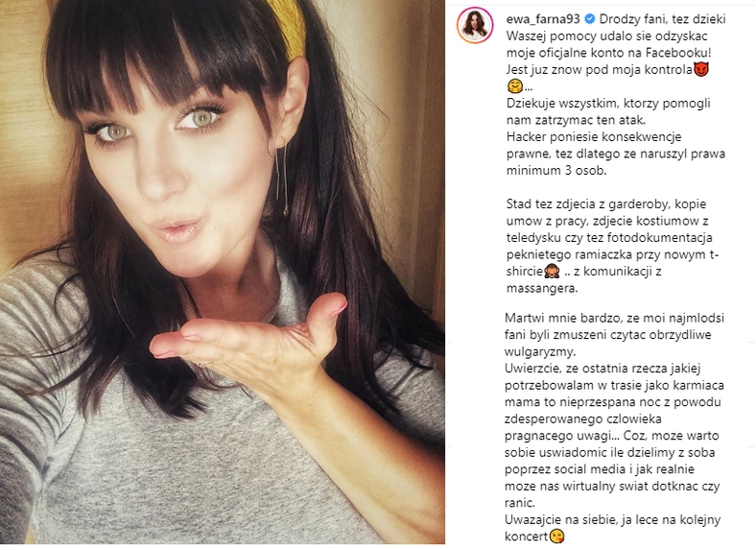Click the dangling earring in the photo
This screenshot has height=550, width=756.
pyautogui.click(x=282, y=179)
